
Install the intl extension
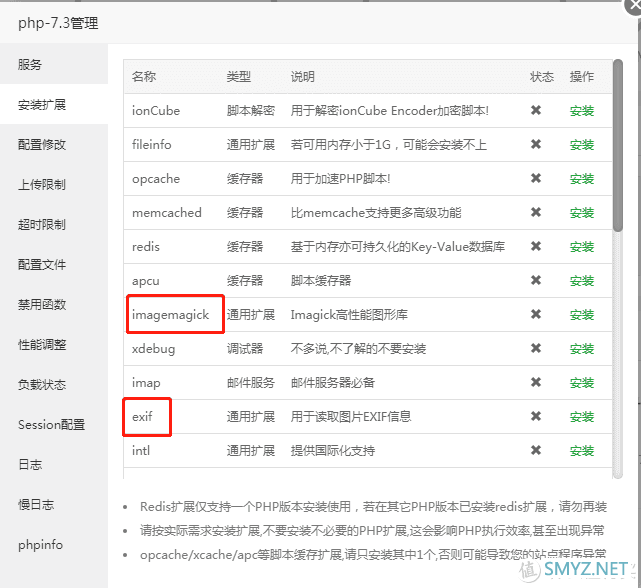click(582, 451)
